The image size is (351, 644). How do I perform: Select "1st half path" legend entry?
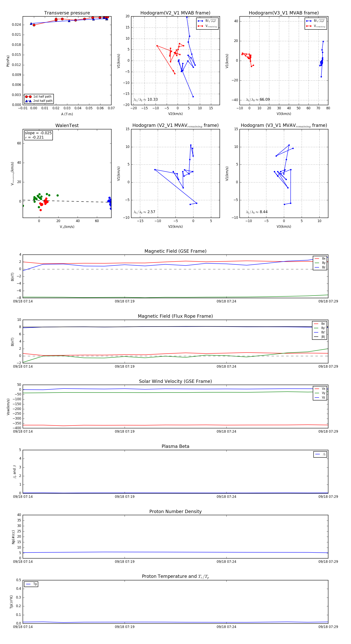point(39,96)
